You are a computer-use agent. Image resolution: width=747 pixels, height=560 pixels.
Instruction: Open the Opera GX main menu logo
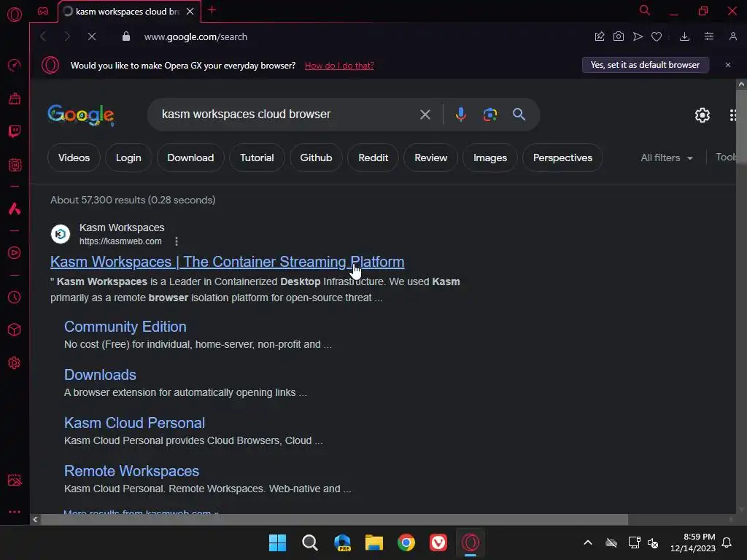[x=15, y=15]
